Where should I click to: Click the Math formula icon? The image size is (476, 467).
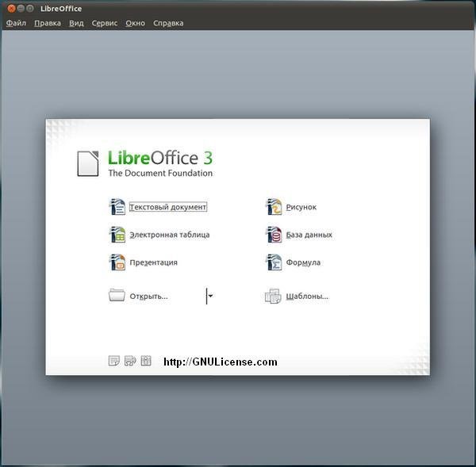point(274,262)
